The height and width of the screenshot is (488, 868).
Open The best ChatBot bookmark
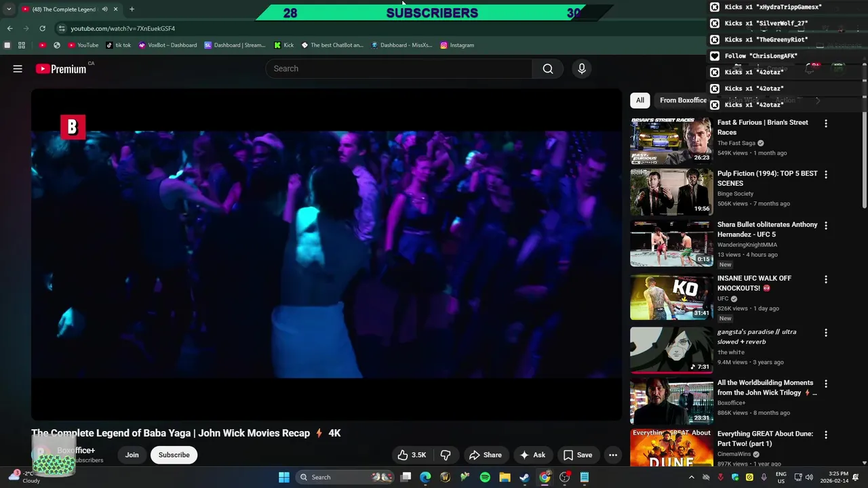click(x=332, y=45)
